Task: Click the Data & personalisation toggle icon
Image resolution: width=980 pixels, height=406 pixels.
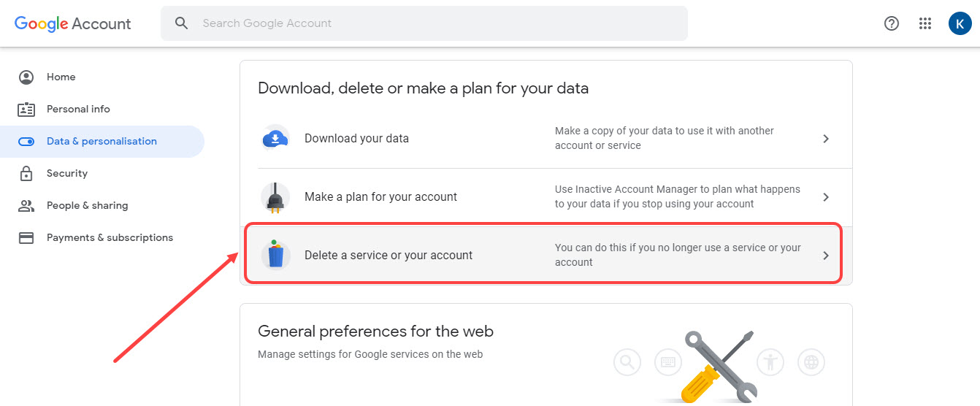Action: pos(26,142)
